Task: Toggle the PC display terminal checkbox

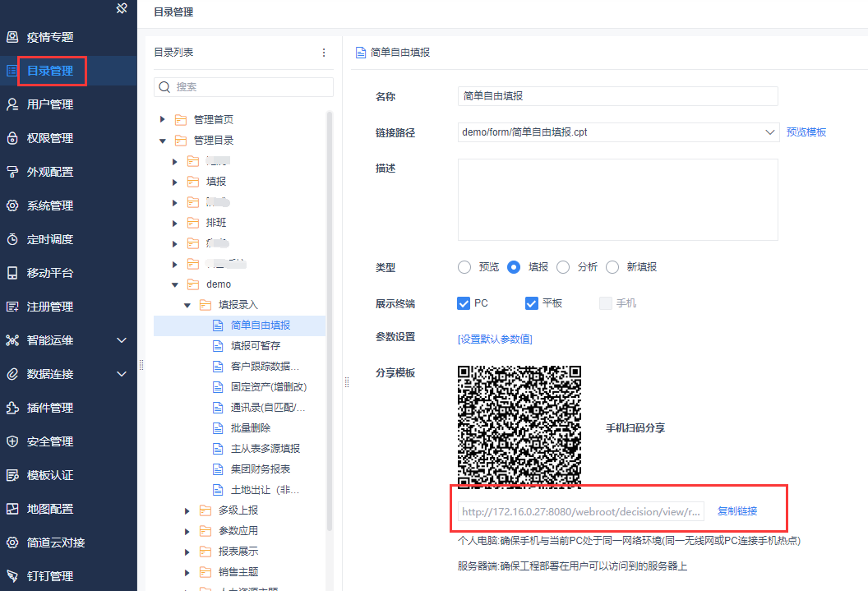Action: pyautogui.click(x=464, y=303)
